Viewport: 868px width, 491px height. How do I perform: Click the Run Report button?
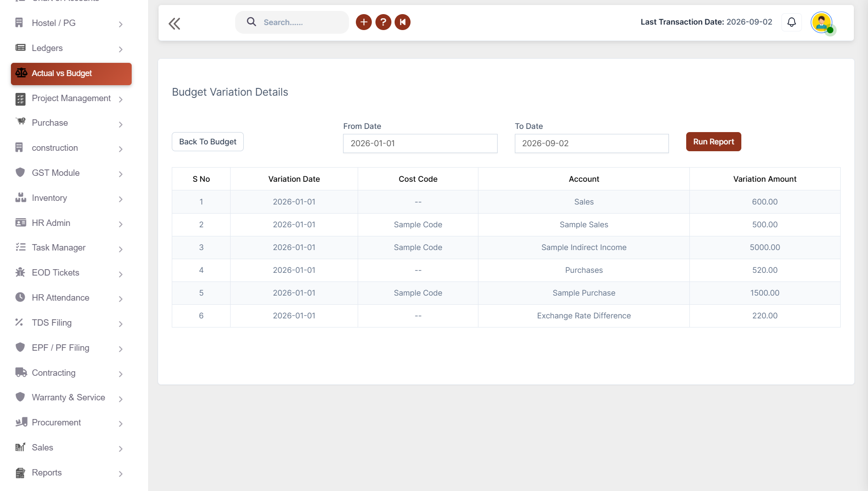714,142
